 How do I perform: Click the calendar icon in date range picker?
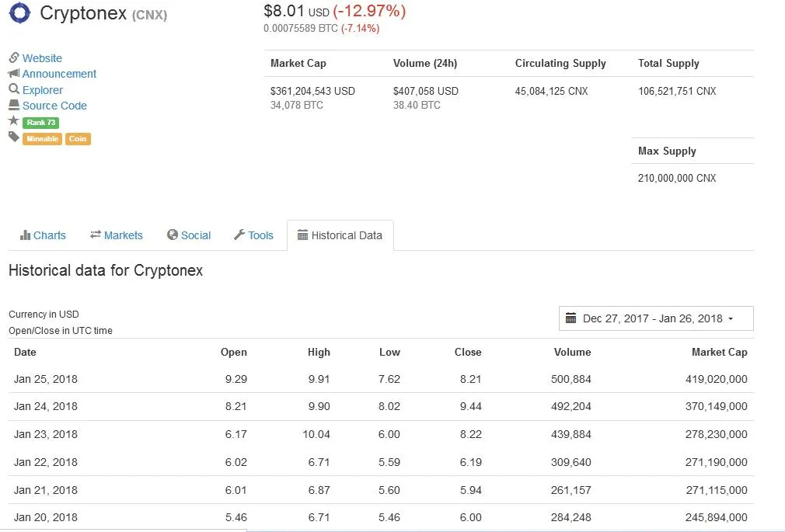[570, 318]
